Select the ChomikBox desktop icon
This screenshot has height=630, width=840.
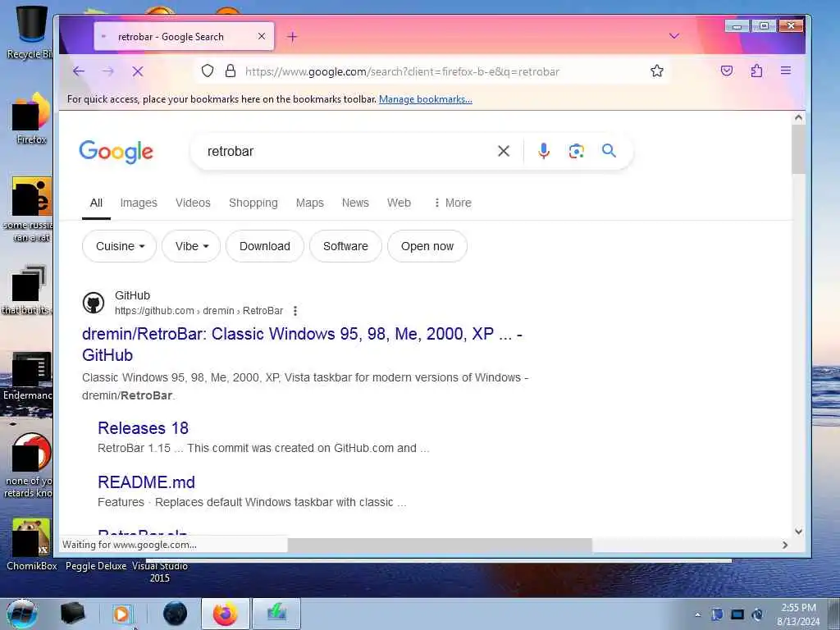tap(31, 544)
